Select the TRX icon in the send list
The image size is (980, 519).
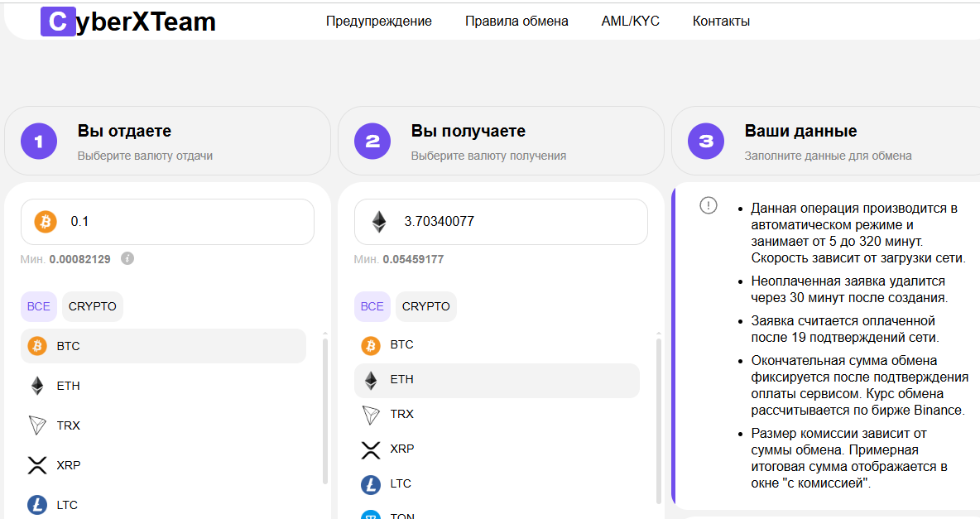(x=37, y=425)
